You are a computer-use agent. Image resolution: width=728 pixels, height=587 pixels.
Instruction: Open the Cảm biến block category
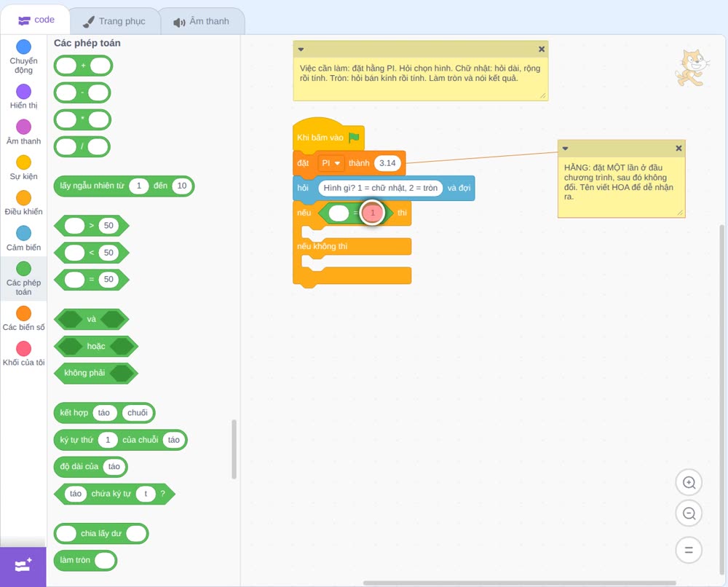[24, 238]
